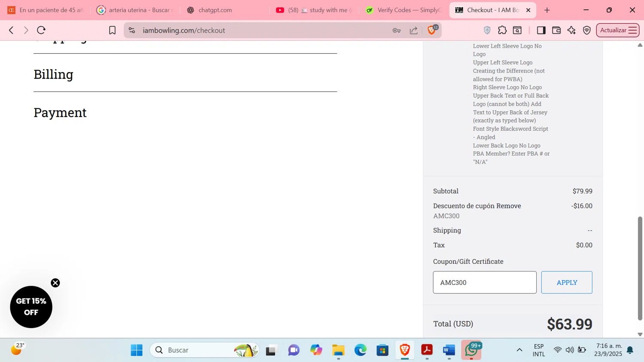The width and height of the screenshot is (644, 362).
Task: Open Microsoft Word from the taskbar
Action: (x=449, y=350)
